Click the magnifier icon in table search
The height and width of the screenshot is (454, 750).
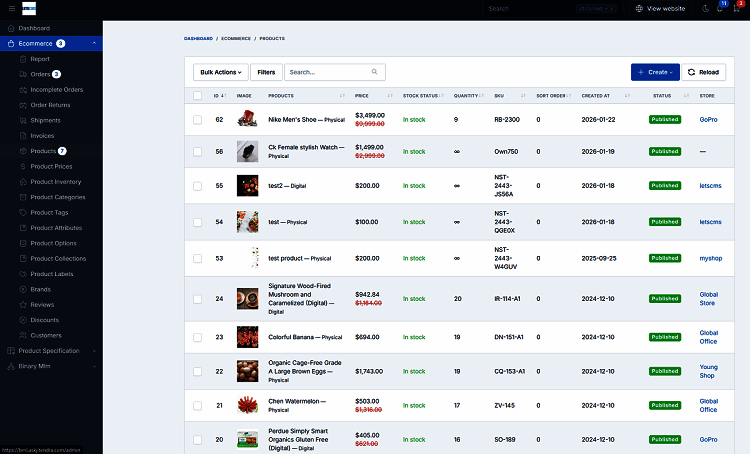[x=375, y=72]
